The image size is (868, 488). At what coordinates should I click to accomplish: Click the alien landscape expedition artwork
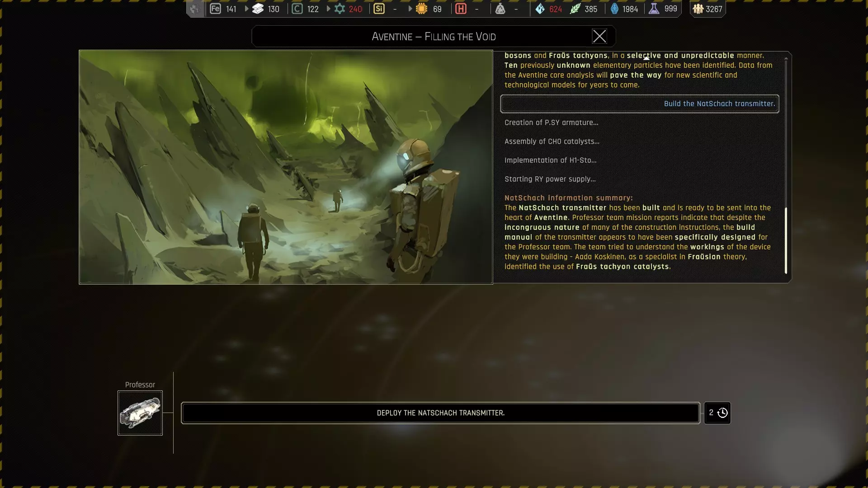coord(286,167)
